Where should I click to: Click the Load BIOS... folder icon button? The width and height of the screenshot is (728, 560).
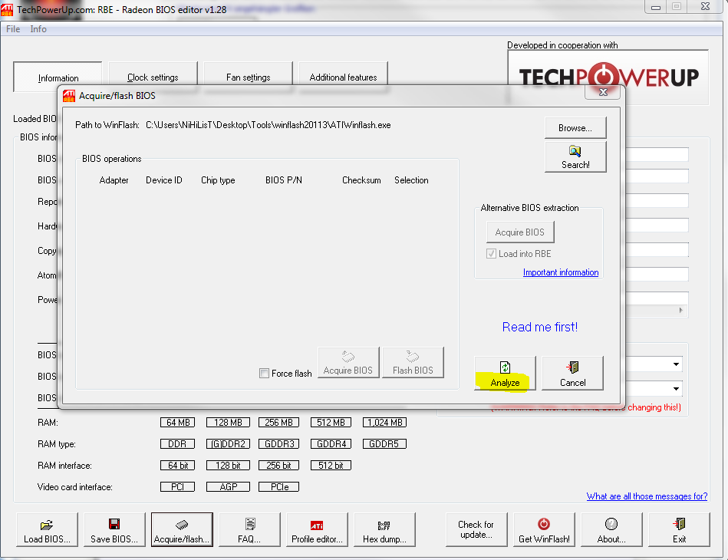[x=47, y=530]
